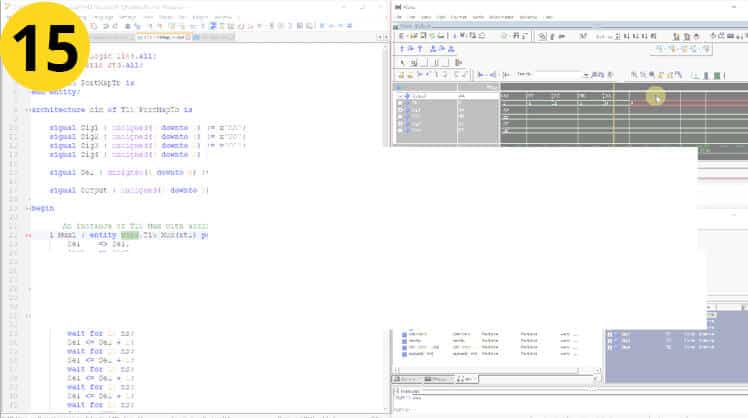Click Undo in Notepad++ toolbar
This screenshot has height=418, width=748.
(105, 26)
